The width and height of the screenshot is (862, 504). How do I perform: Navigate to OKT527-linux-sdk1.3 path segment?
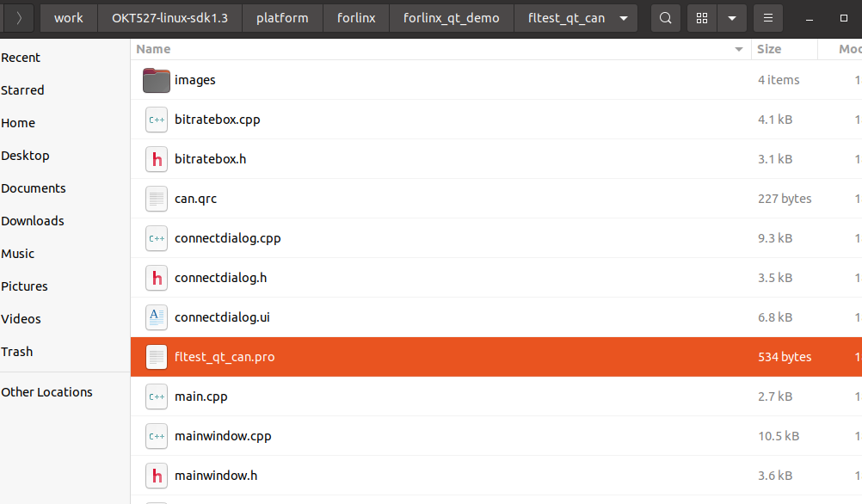[x=169, y=18]
